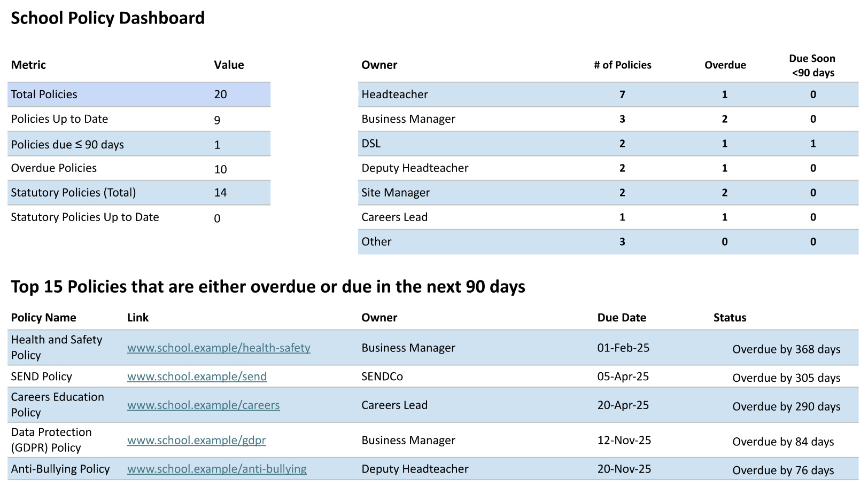This screenshot has width=868, height=487.
Task: Click the Careers Lead owner summary cell
Action: (394, 217)
